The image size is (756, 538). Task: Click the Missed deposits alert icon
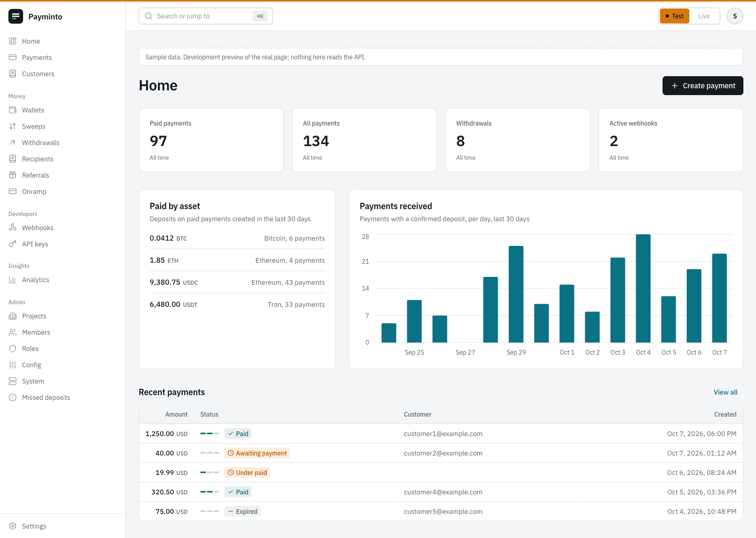click(13, 397)
